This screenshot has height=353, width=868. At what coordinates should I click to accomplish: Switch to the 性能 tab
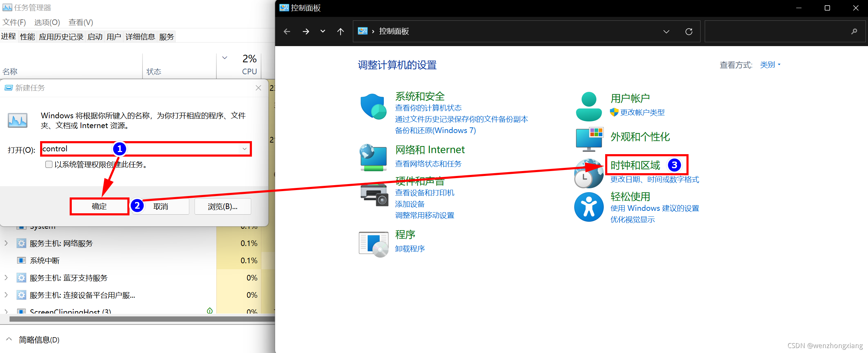[27, 37]
